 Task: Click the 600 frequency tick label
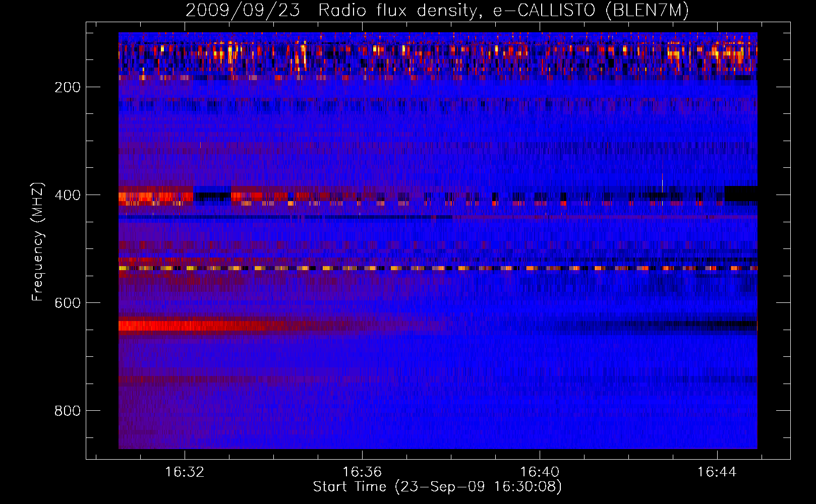click(x=68, y=303)
